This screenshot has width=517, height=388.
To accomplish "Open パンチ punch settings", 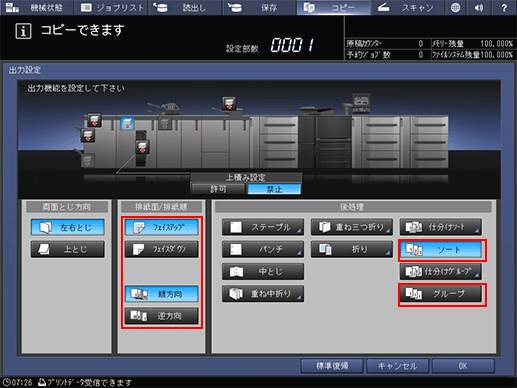I will click(263, 249).
